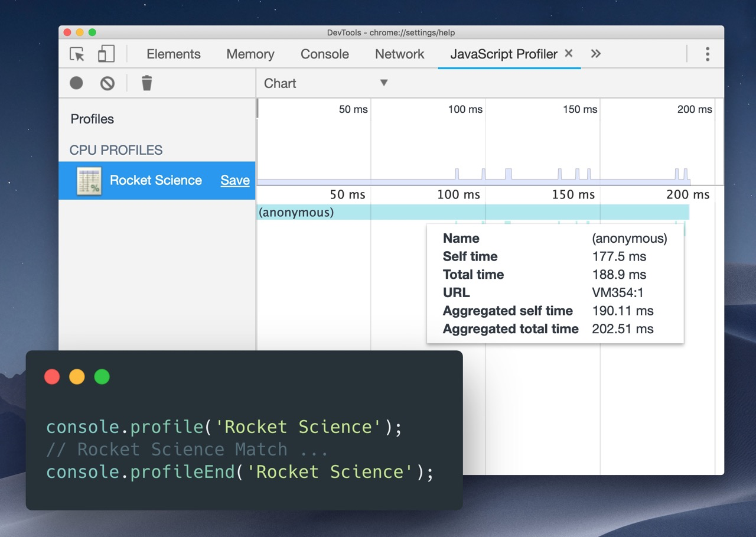Click the Rocket Science Match comment line

point(187,450)
